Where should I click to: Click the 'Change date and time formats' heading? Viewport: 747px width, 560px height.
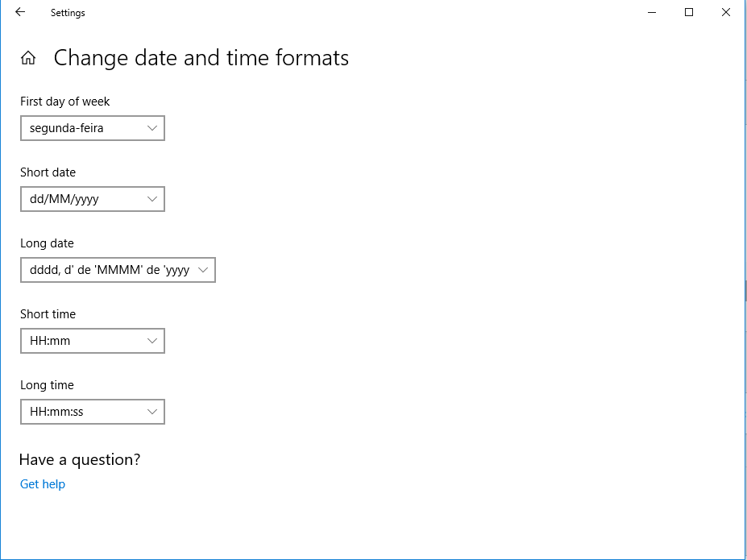(x=201, y=58)
